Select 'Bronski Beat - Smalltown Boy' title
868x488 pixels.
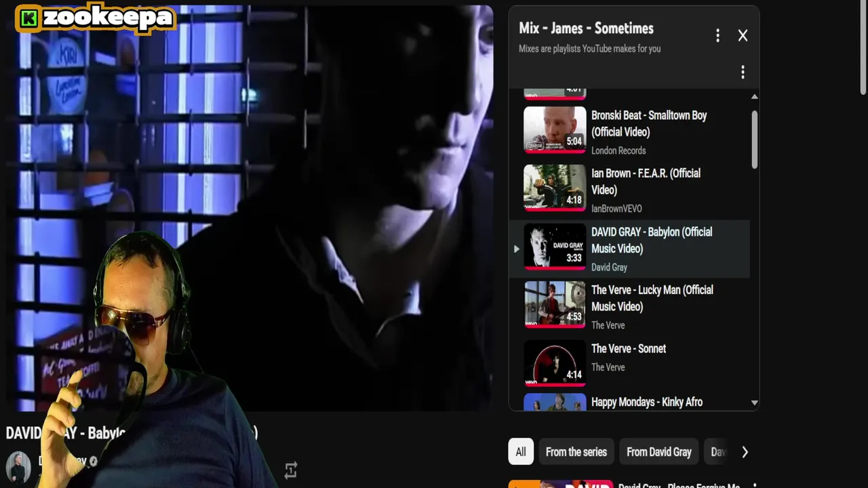(x=649, y=123)
